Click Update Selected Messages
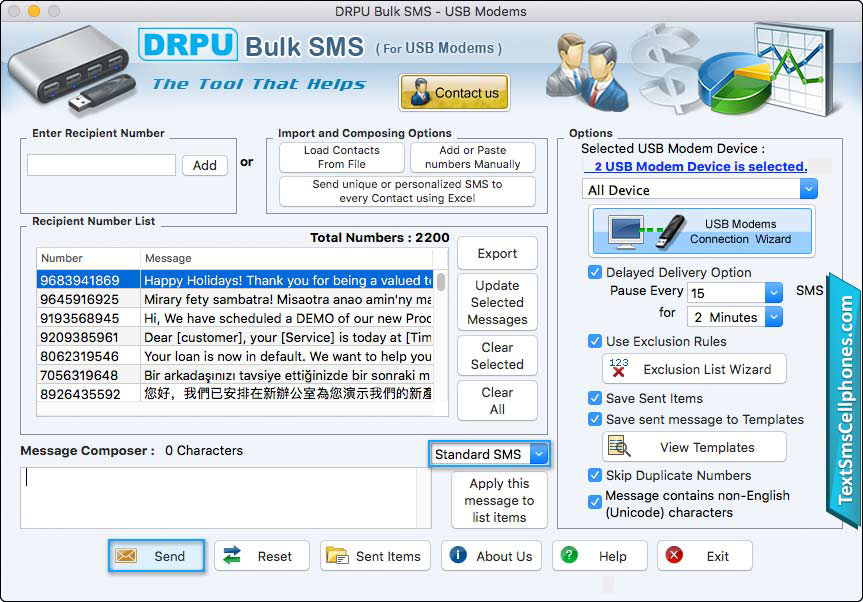Screen dimensions: 863x602 [x=497, y=302]
